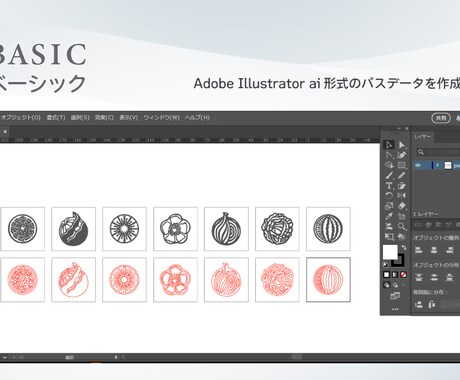Viewport: 460px width, 380px height.
Task: Open the 効果(C) menu
Action: click(x=104, y=117)
